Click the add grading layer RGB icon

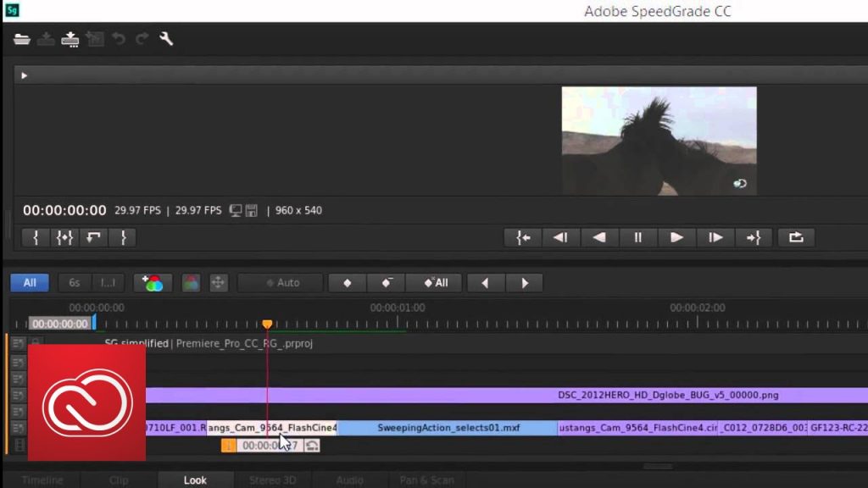pyautogui.click(x=153, y=283)
